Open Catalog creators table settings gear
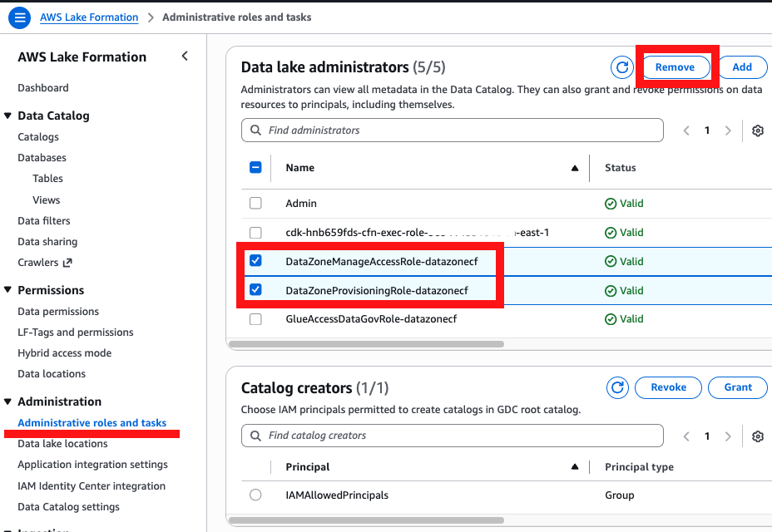The width and height of the screenshot is (772, 532). tap(757, 436)
